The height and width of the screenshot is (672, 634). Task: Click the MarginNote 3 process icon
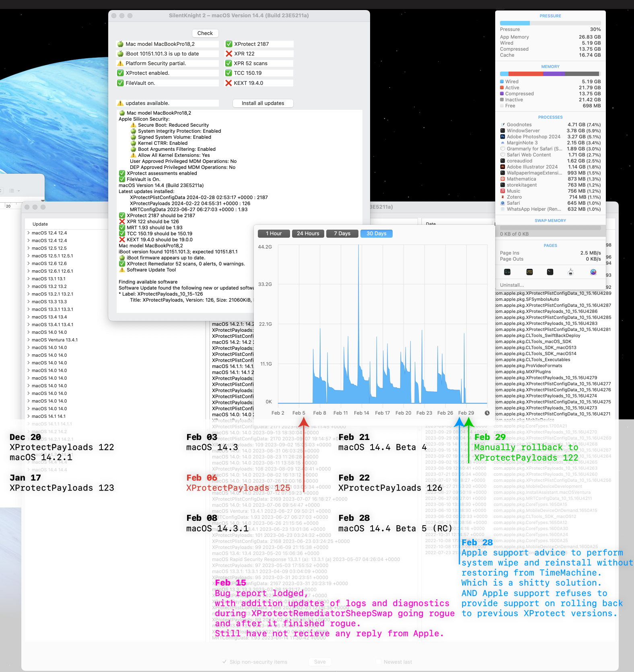tap(502, 143)
